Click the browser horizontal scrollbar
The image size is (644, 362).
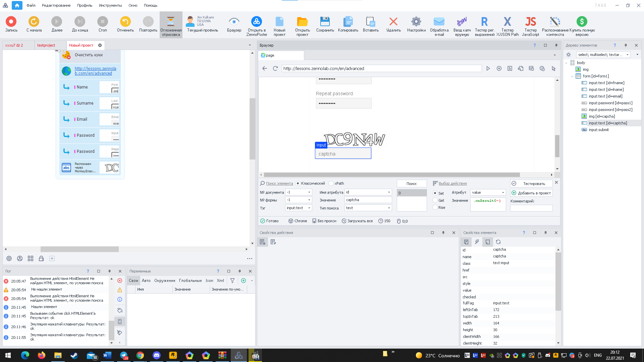pyautogui.click(x=391, y=175)
